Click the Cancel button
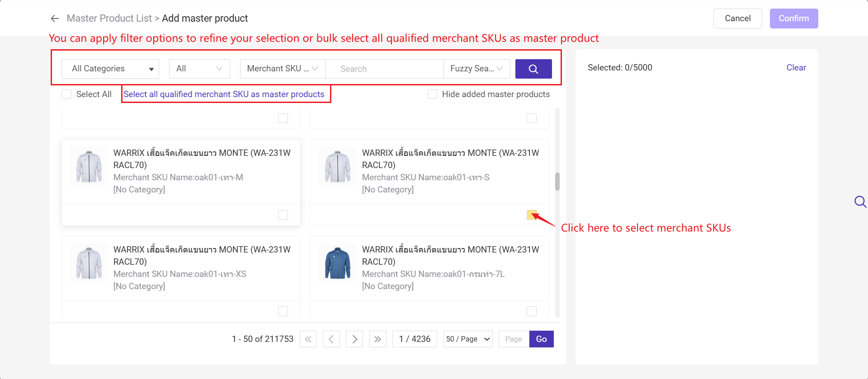 [738, 19]
